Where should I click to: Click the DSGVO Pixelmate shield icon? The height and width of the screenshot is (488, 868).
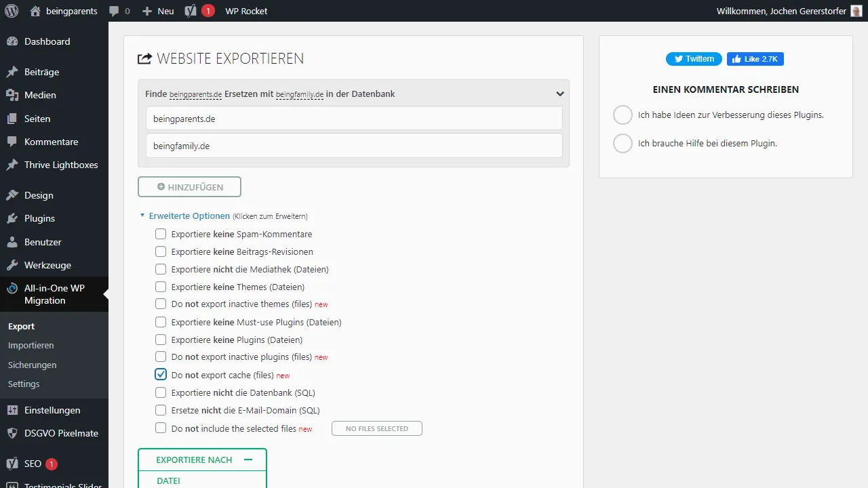[12, 433]
